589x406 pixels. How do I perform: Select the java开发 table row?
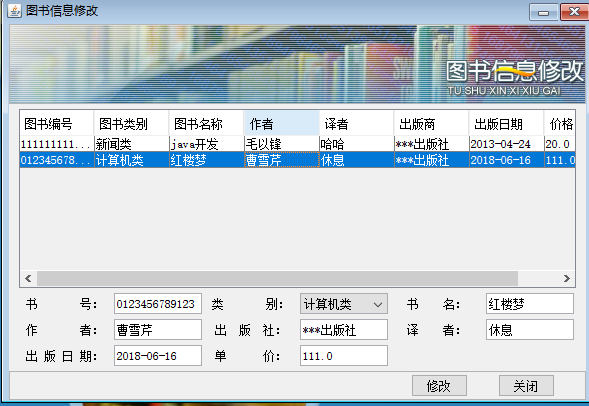297,144
